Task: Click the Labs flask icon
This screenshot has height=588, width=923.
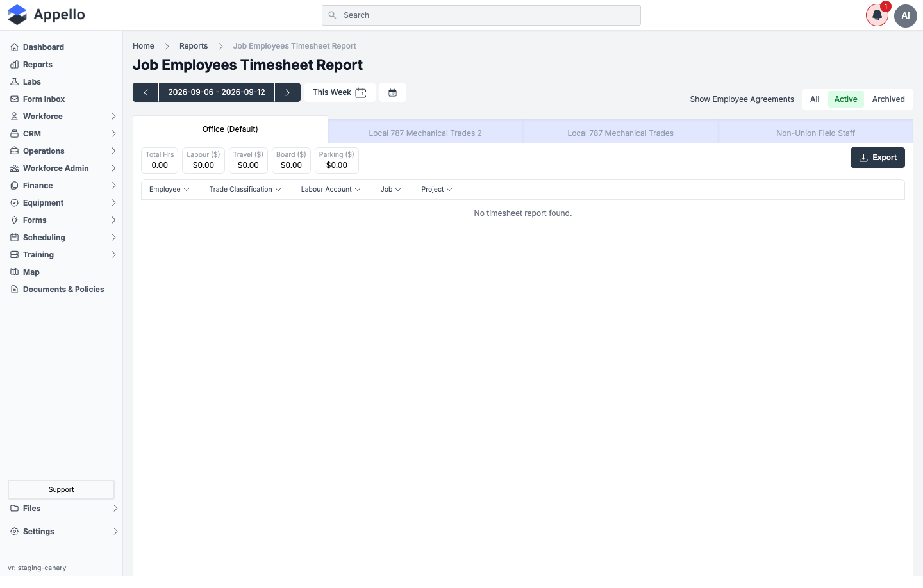Action: (x=14, y=82)
